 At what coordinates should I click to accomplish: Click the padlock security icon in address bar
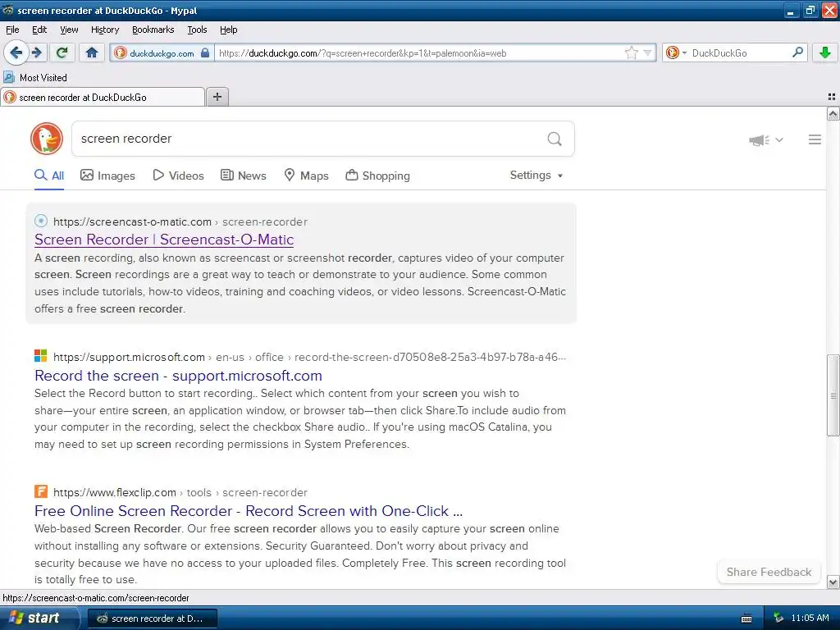coord(205,52)
